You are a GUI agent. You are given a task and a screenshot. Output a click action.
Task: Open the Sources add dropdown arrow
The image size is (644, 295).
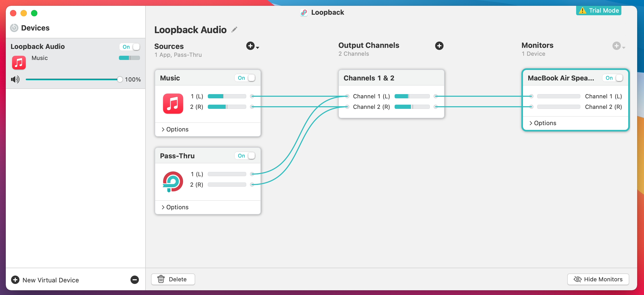pyautogui.click(x=258, y=48)
